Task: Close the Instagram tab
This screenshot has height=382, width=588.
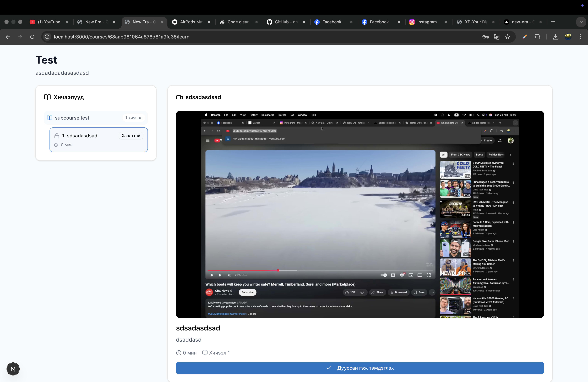Action: pos(446,22)
